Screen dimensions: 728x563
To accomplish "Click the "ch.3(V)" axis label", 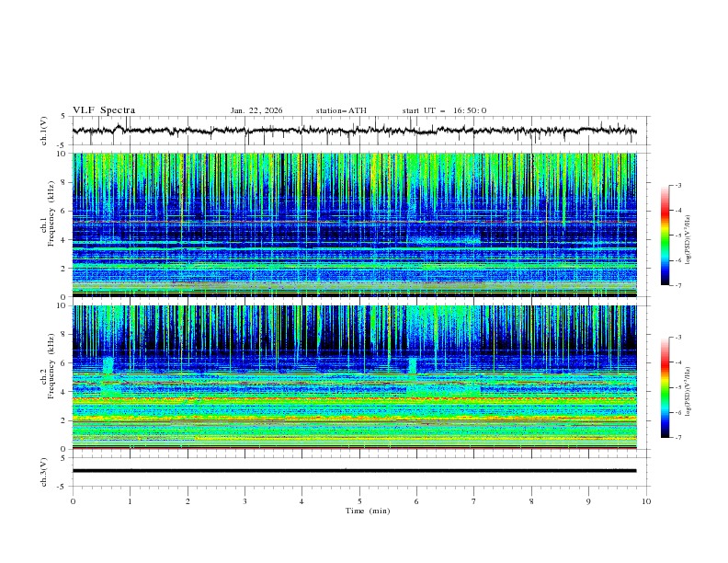I will (44, 472).
